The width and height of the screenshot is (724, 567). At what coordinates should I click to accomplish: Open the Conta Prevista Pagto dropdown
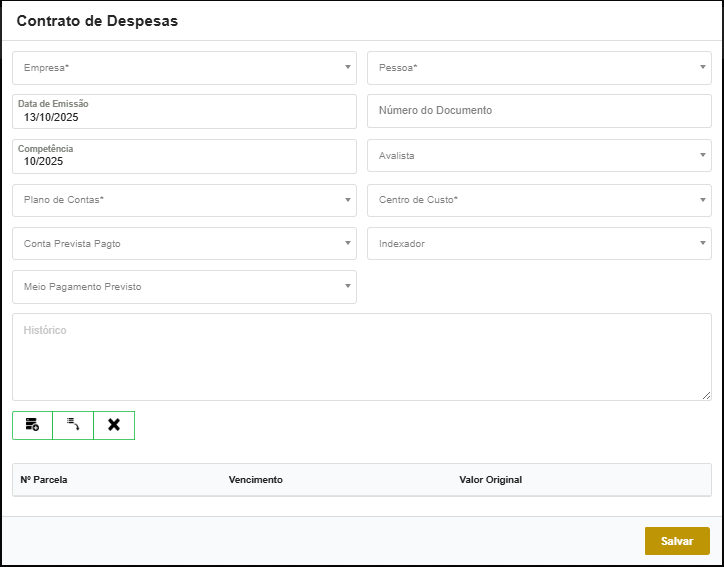point(184,243)
